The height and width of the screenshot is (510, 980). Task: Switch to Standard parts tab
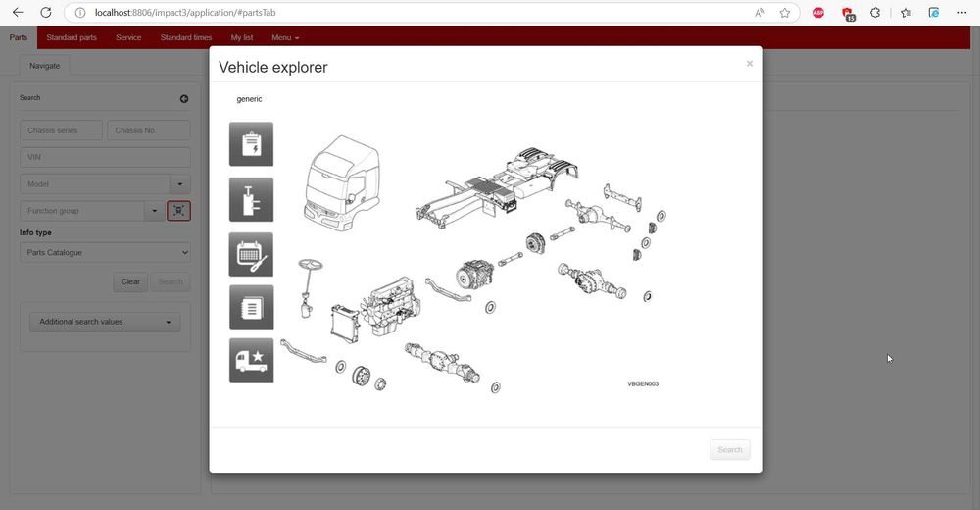72,37
